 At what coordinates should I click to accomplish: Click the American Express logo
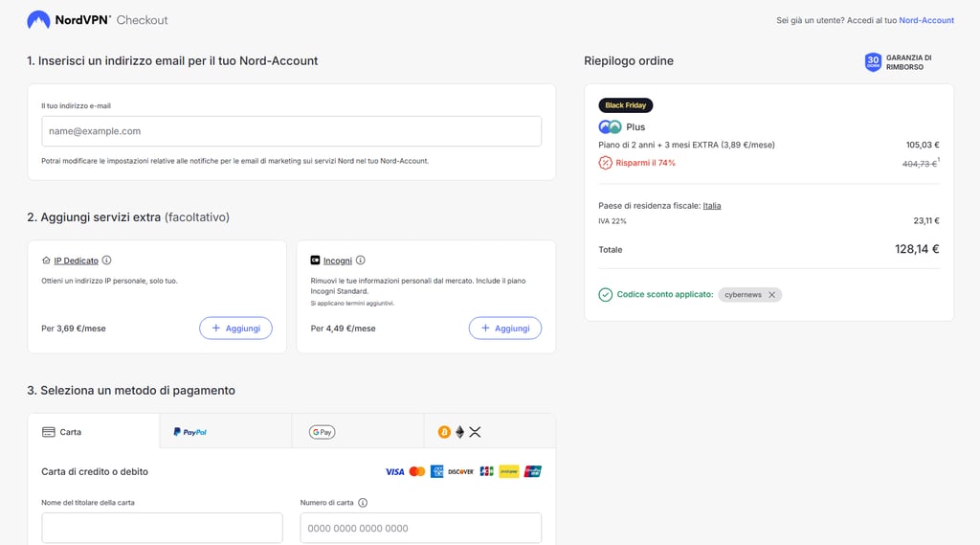[x=436, y=471]
